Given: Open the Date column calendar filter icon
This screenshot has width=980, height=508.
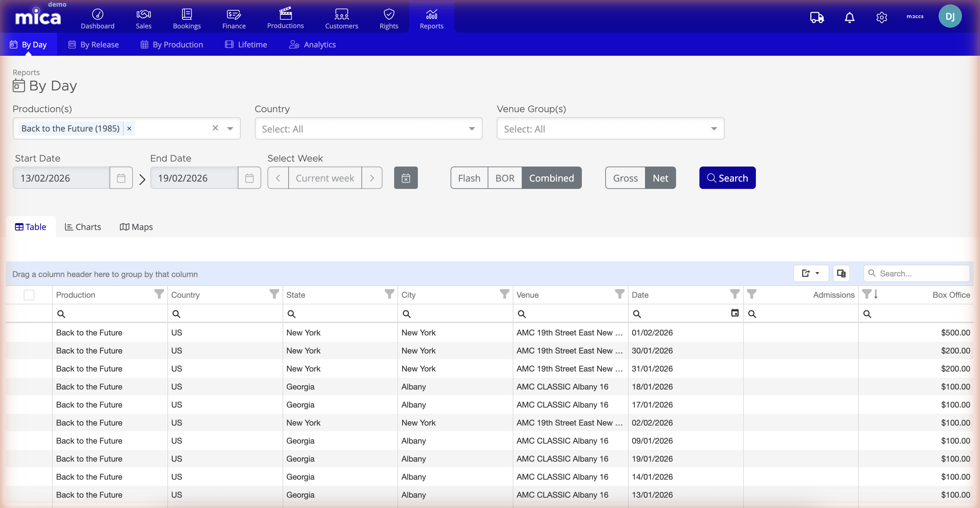Looking at the screenshot, I should [x=735, y=313].
